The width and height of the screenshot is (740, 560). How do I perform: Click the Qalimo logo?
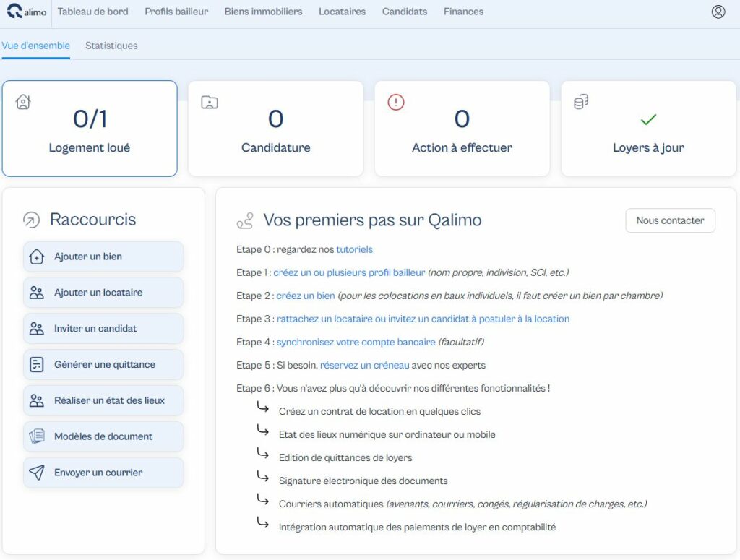[x=27, y=12]
